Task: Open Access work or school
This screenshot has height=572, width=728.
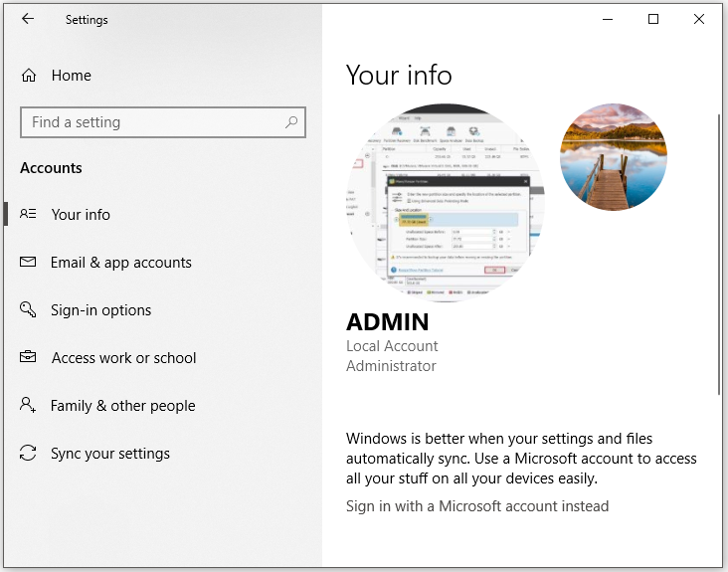Action: (124, 358)
